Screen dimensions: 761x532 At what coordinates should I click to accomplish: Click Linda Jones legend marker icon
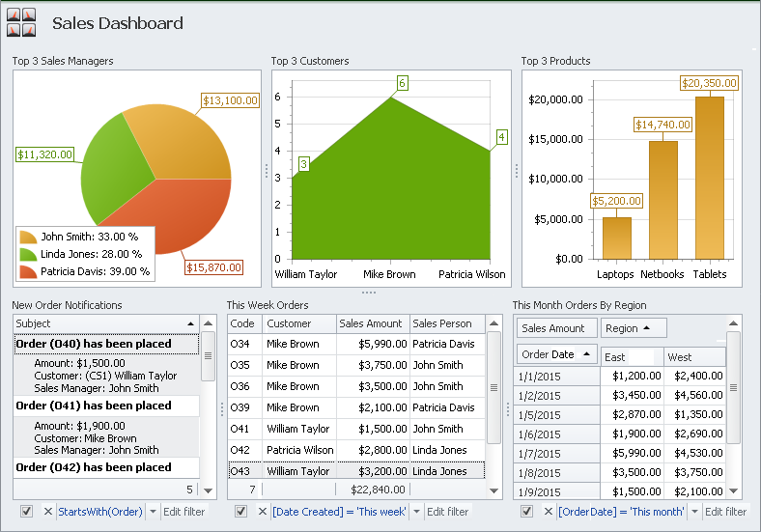coord(28,254)
